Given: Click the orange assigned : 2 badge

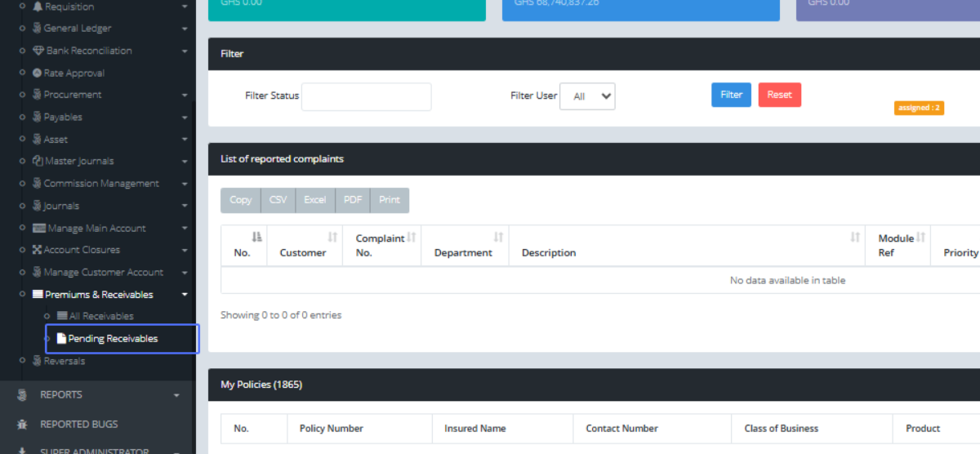Looking at the screenshot, I should coord(919,108).
